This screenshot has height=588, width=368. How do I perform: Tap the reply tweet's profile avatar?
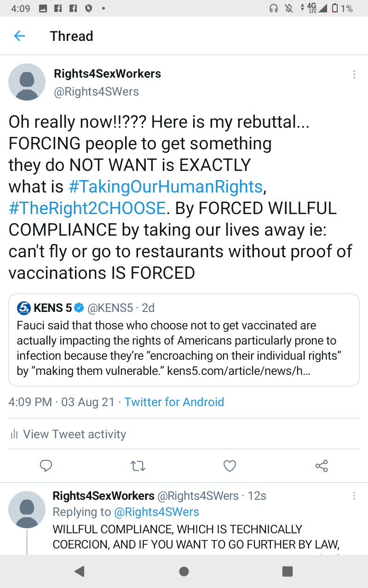pos(27,509)
